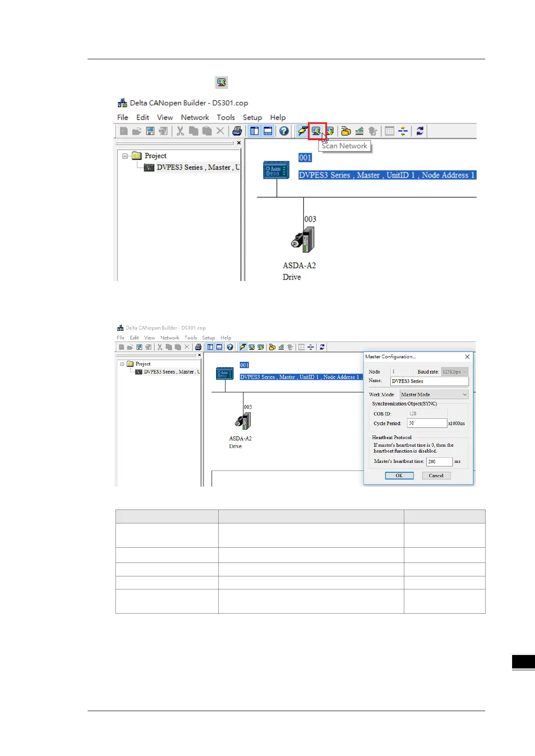535x756 pixels.
Task: Close project panel in lower screenshot
Action: tap(199, 355)
